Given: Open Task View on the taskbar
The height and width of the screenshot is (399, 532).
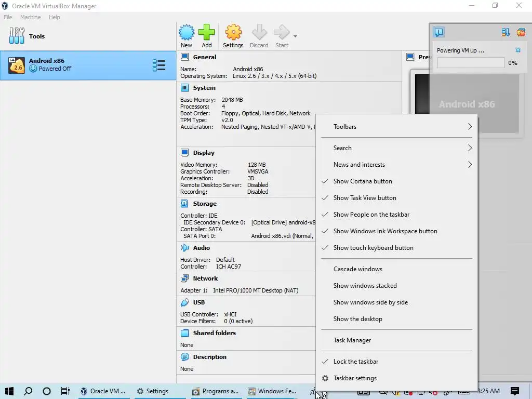Looking at the screenshot, I should click(65, 391).
